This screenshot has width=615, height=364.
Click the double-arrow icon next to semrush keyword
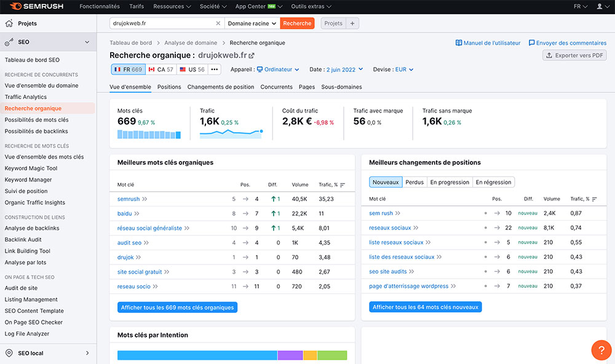click(145, 199)
